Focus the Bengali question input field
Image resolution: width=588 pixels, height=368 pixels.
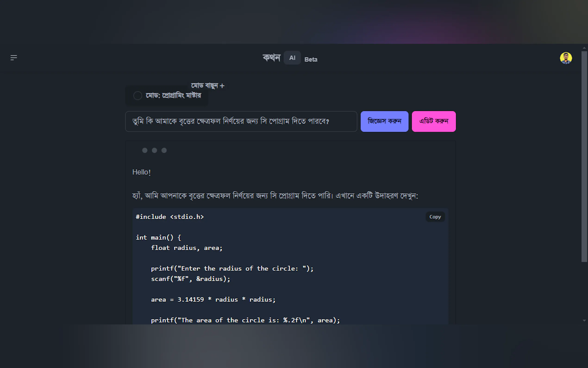coord(241,121)
